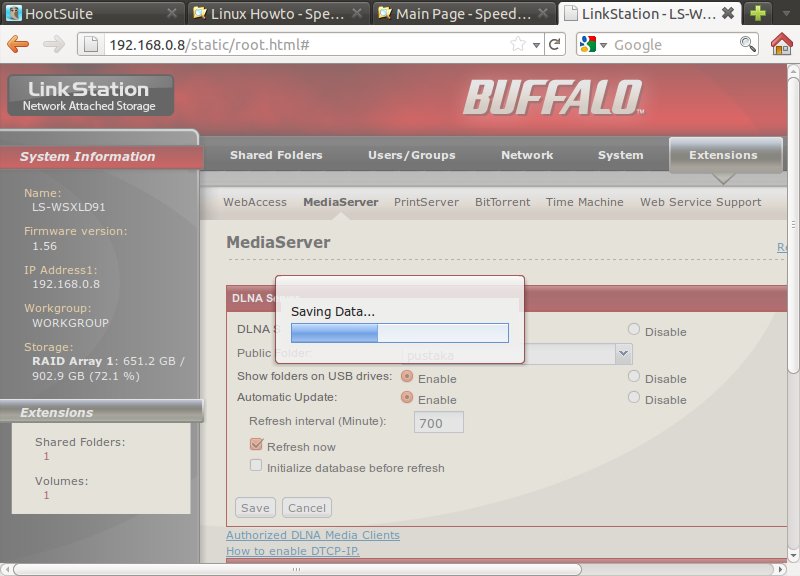Screen dimensions: 800x576
Task: Click the page icon in the address bar
Action: [91, 44]
